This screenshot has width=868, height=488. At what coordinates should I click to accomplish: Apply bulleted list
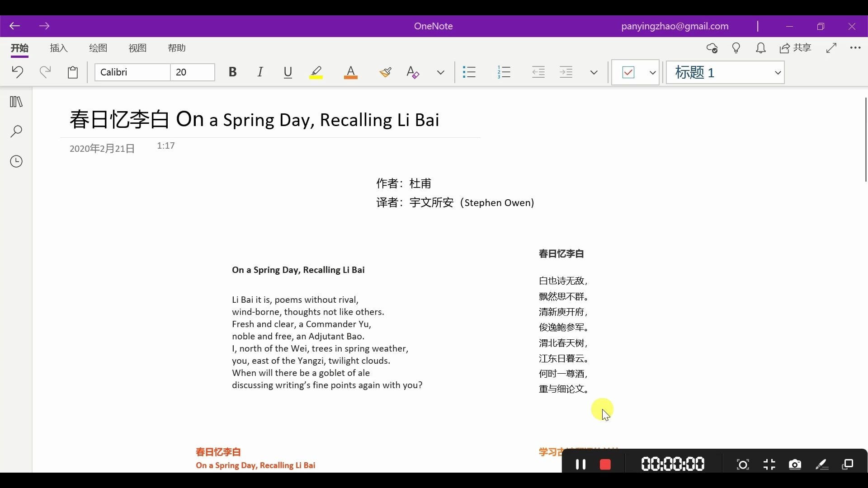click(x=469, y=72)
